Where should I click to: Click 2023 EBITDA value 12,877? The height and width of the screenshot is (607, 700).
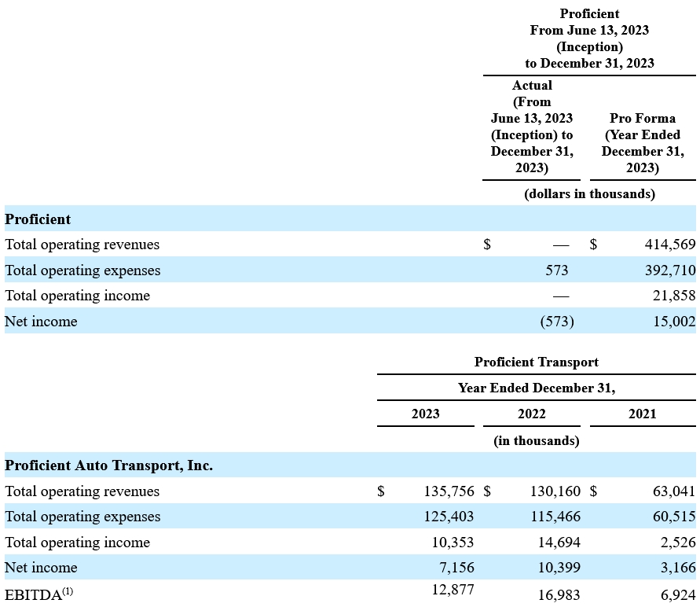click(x=453, y=590)
